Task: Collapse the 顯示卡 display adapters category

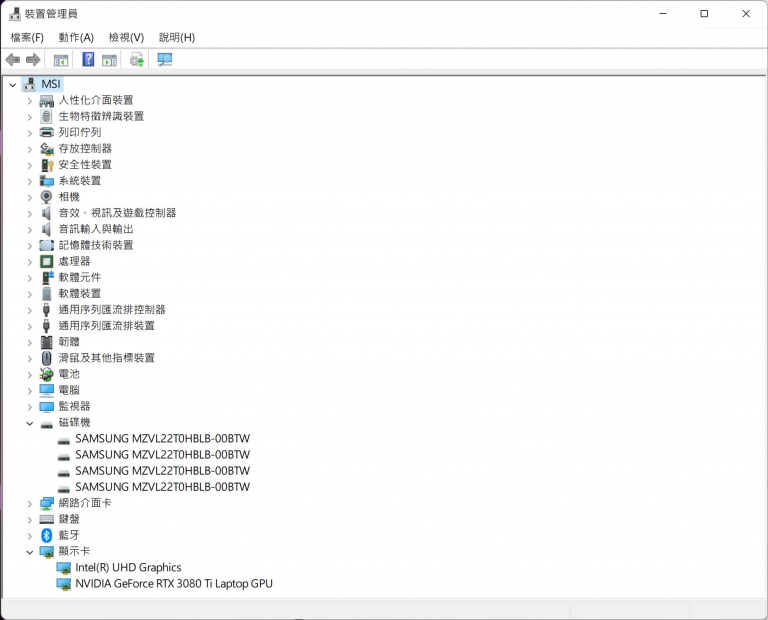Action: pos(29,552)
